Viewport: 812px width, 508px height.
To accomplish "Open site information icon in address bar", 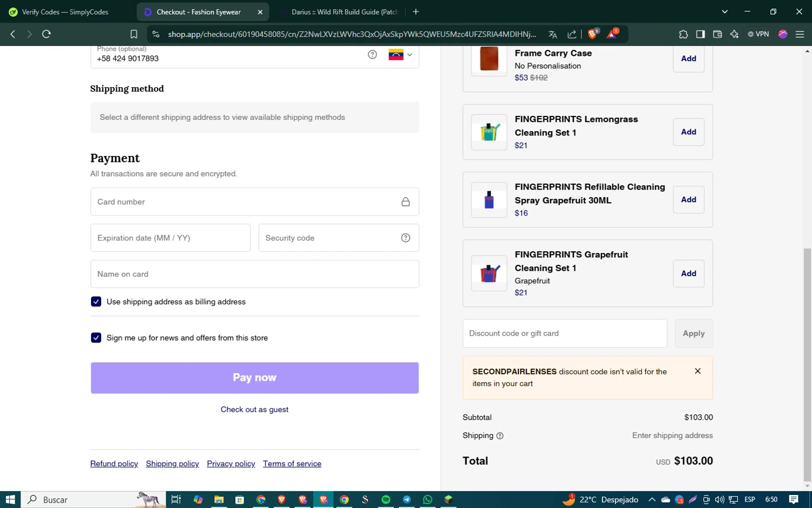I will coord(156,34).
